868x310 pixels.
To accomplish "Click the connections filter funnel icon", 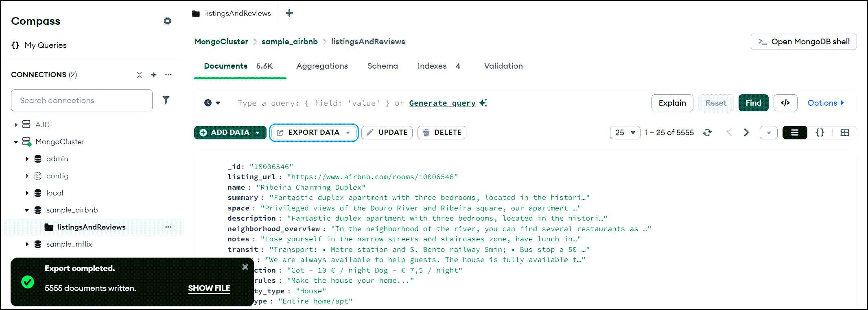I will [x=166, y=100].
